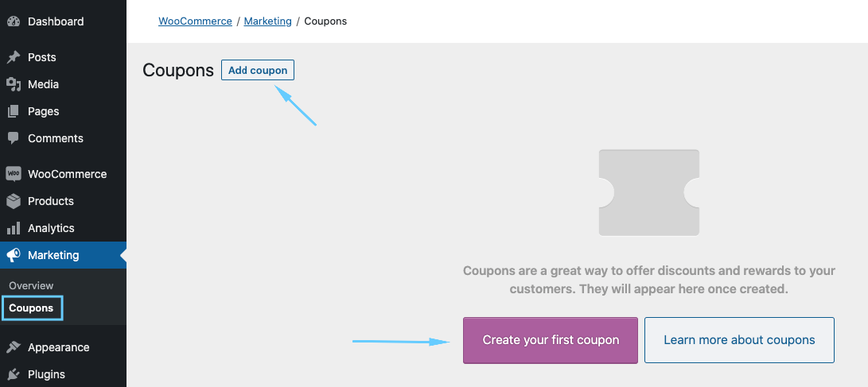The height and width of the screenshot is (387, 868).
Task: Click the Pages sidebar icon
Action: [x=14, y=111]
